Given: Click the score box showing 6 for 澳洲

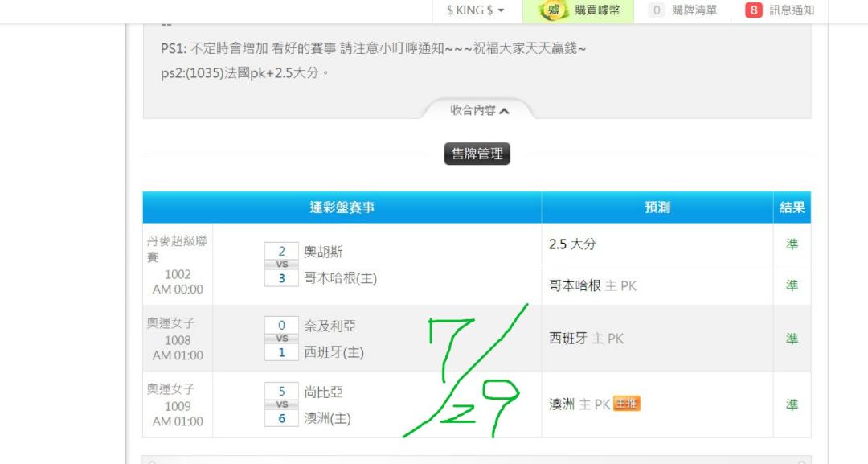Looking at the screenshot, I should coord(281,419).
